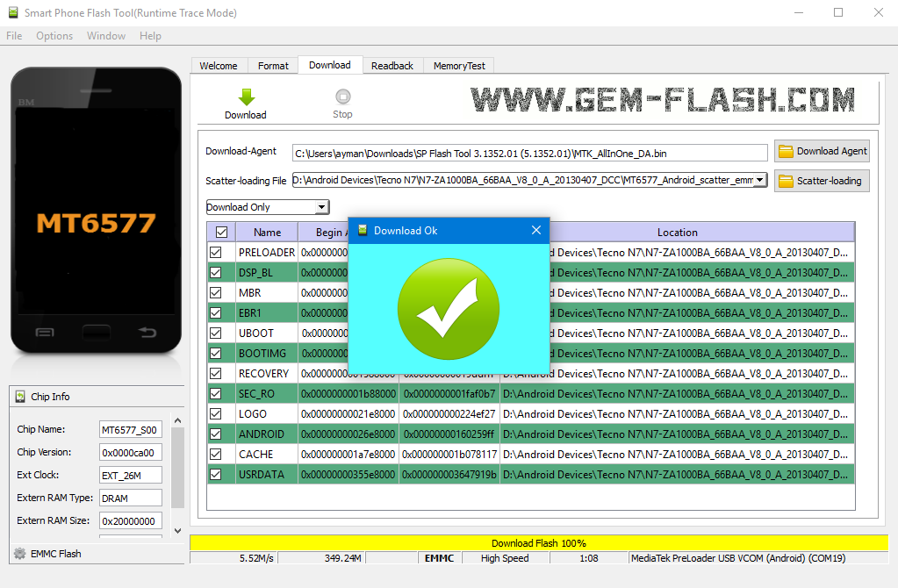Click the phone's menu key icon
The width and height of the screenshot is (898, 588).
coord(45,332)
